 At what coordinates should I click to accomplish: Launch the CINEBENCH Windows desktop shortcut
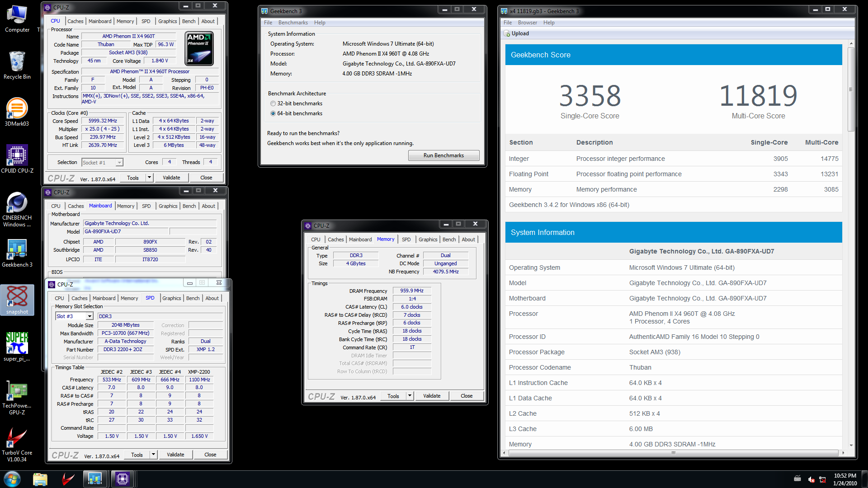coord(17,209)
